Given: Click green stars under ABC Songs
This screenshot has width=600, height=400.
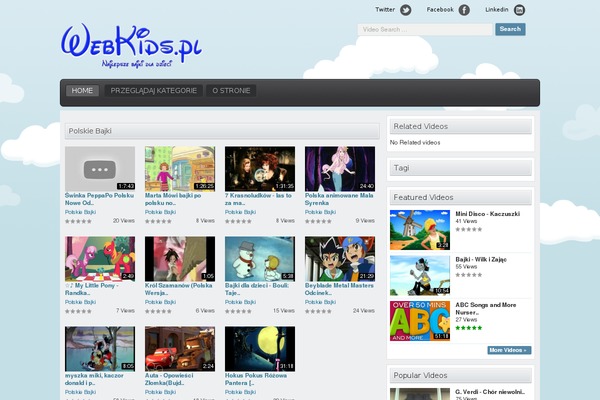Looking at the screenshot, I should click(469, 328).
